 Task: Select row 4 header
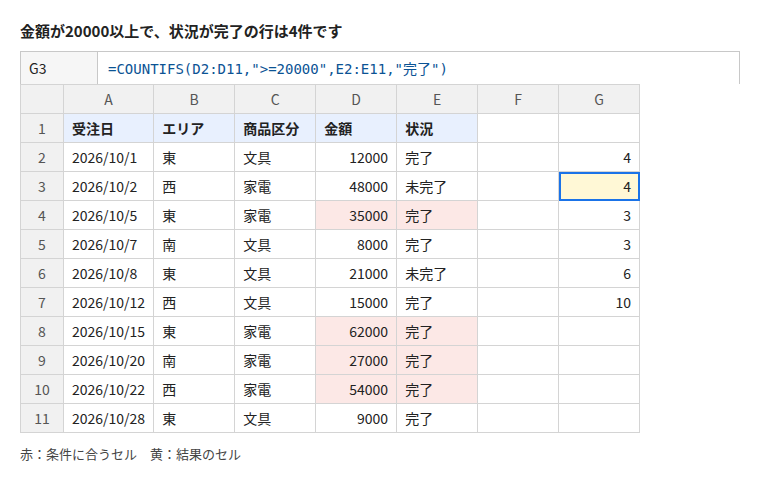(42, 215)
